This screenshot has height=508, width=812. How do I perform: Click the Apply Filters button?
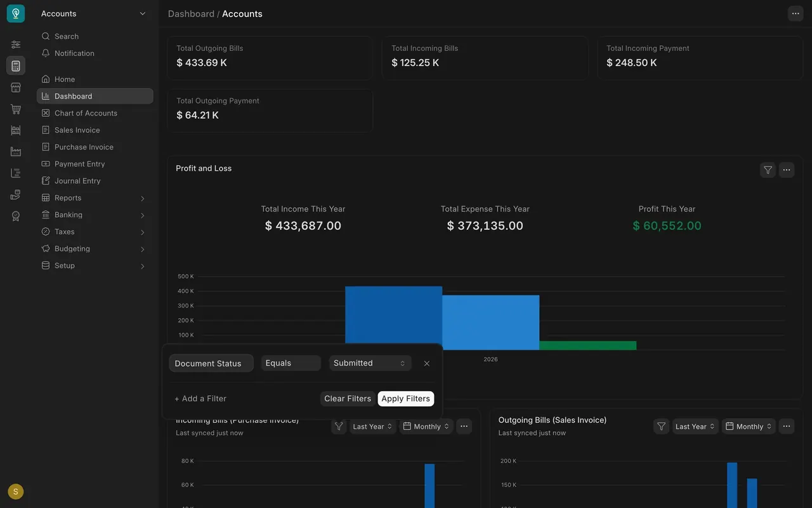(x=406, y=399)
